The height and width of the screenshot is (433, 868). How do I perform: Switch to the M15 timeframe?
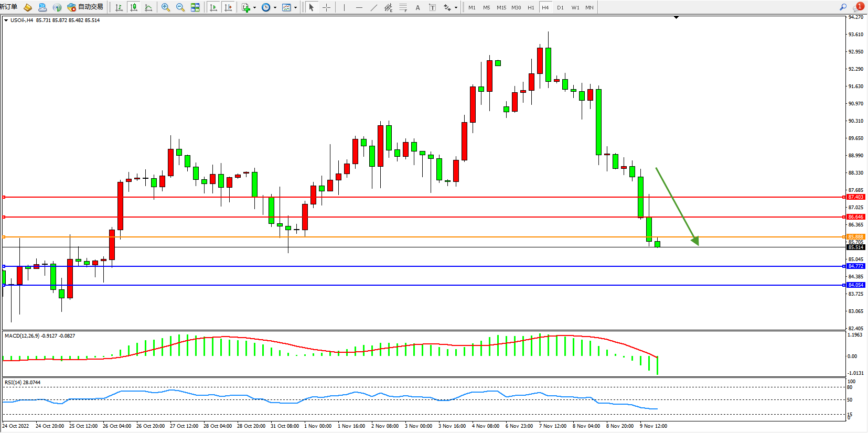pos(501,7)
